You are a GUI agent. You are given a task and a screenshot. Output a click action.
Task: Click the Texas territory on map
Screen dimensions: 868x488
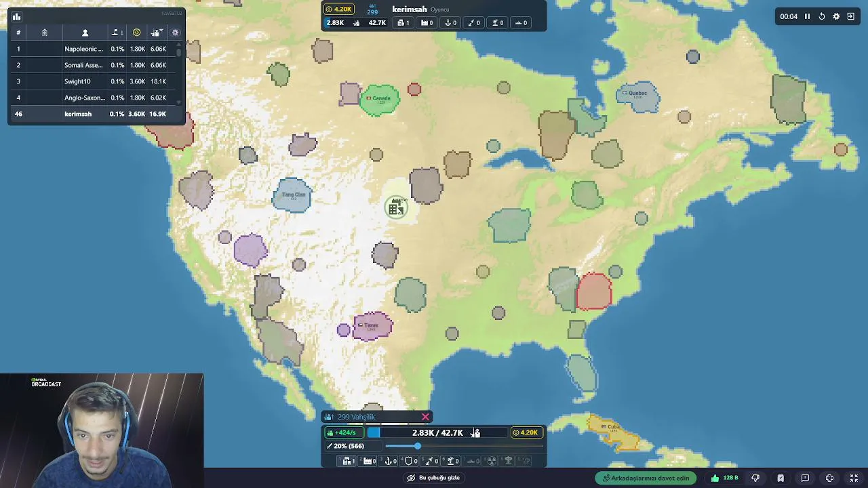[x=372, y=326]
